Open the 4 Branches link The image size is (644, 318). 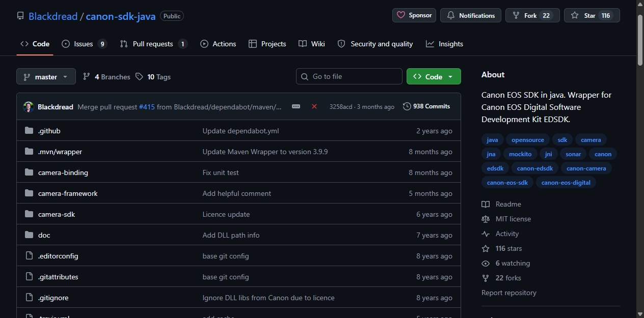coord(106,77)
